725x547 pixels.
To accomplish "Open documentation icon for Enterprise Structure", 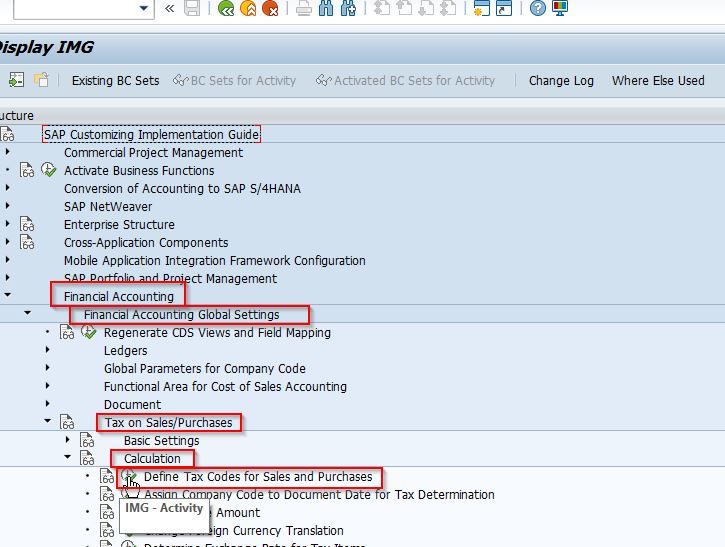I will click(x=27, y=224).
